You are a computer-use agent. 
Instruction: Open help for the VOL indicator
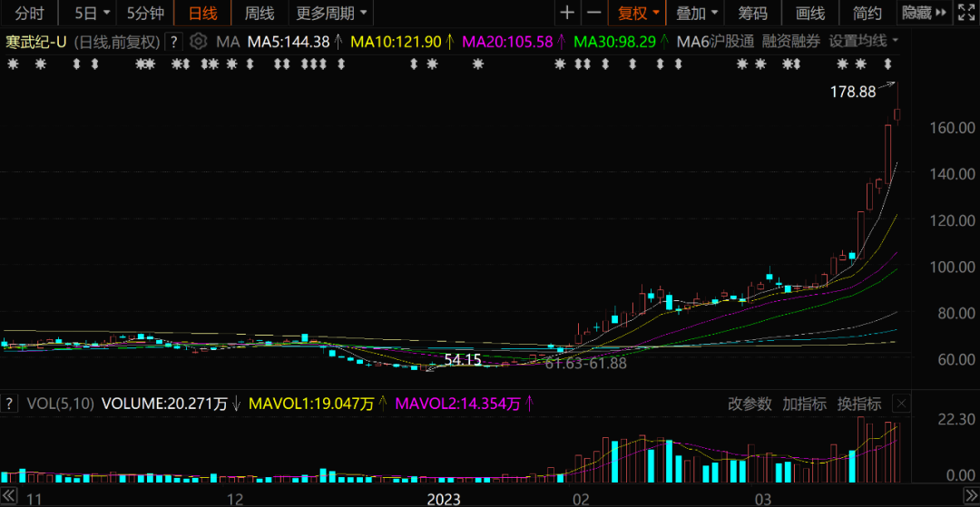pyautogui.click(x=9, y=404)
